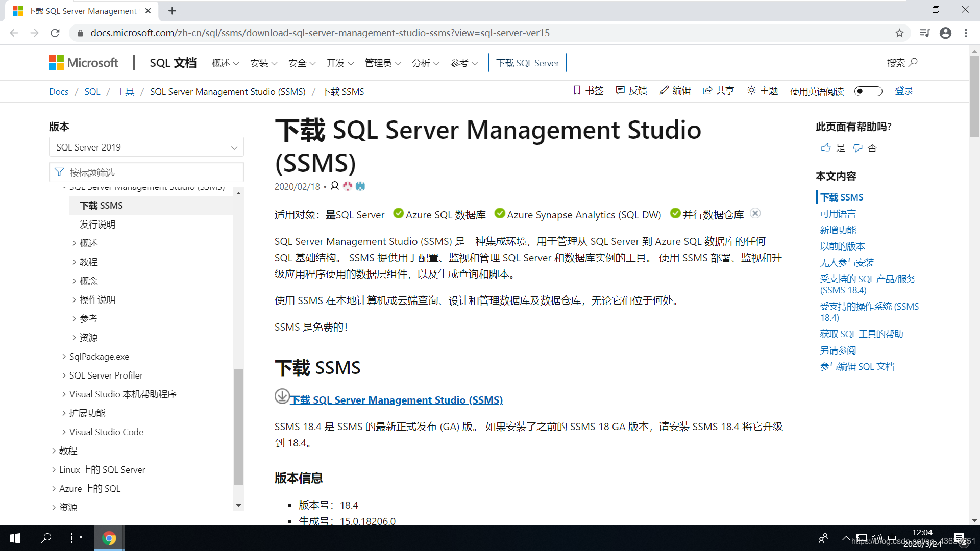This screenshot has width=980, height=551.
Task: Expand the Visual Studio Code node
Action: tap(64, 432)
